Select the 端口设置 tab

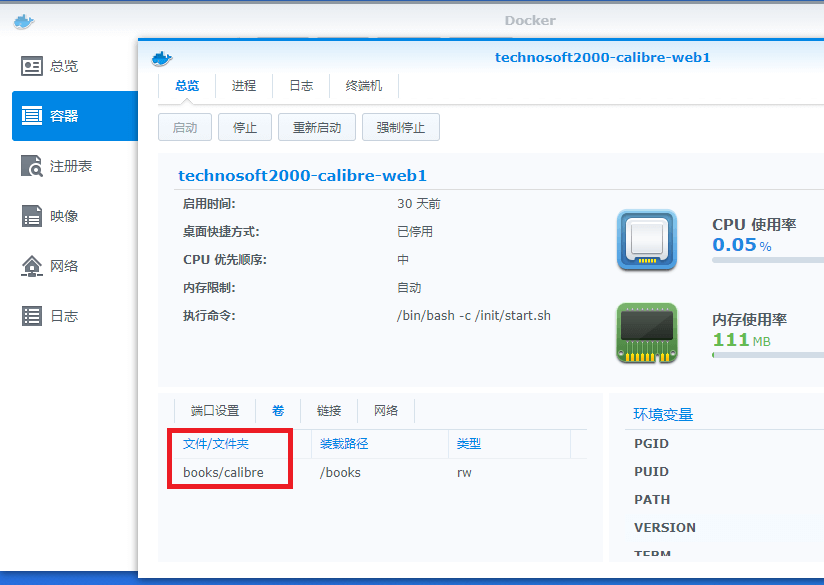pos(215,410)
